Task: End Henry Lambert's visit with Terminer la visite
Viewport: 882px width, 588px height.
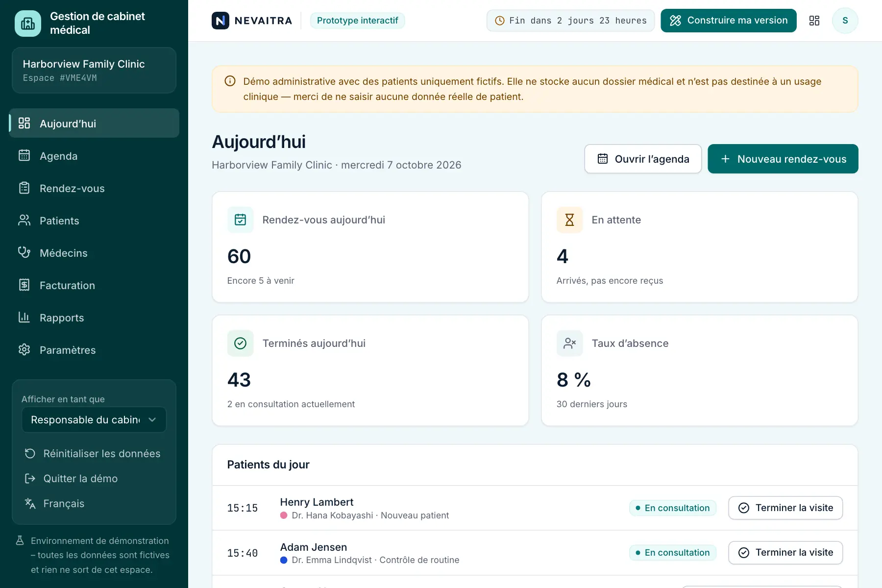Action: (x=785, y=508)
